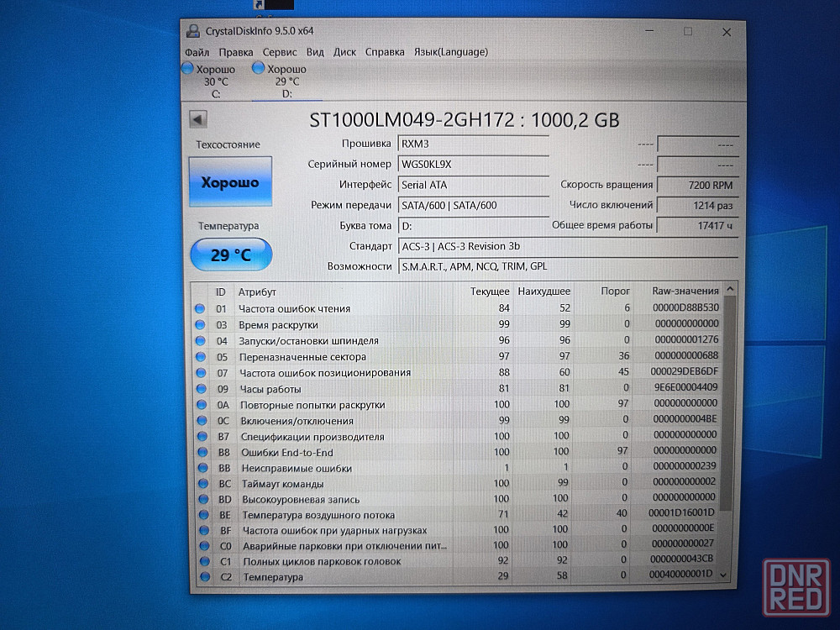Image resolution: width=840 pixels, height=630 pixels.
Task: Click the status dot for attribute C1
Action: 204,561
